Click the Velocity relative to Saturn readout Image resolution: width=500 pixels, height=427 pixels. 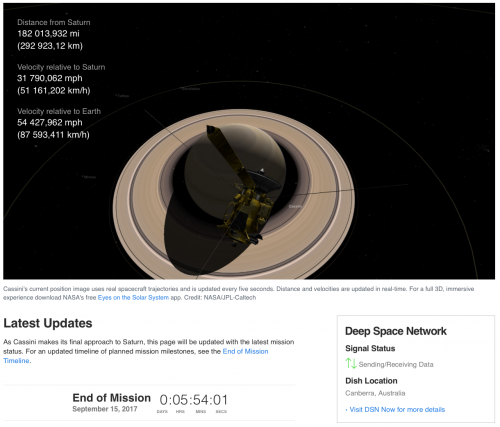(61, 79)
